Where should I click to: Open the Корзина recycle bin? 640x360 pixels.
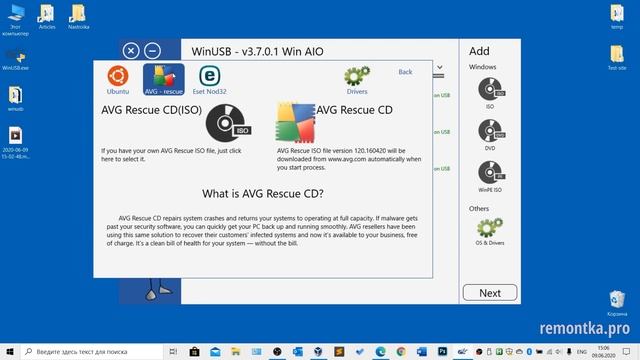pos(617,303)
